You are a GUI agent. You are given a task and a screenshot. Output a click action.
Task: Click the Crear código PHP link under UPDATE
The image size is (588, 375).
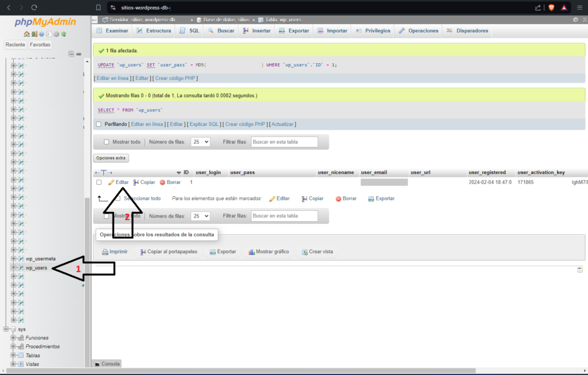[176, 78]
